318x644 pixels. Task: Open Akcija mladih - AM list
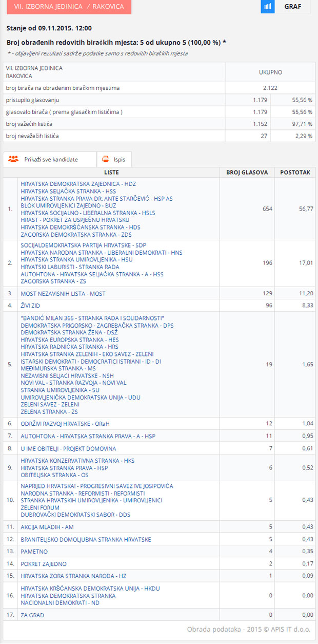pos(47,527)
